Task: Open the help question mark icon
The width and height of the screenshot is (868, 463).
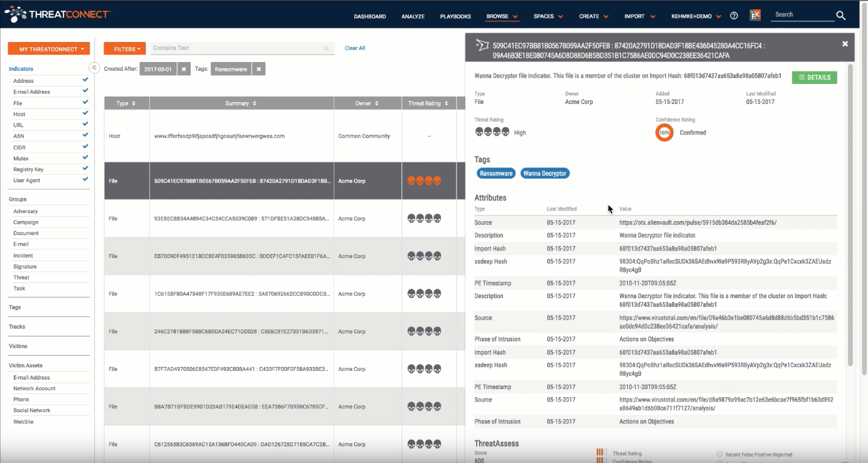Action: (734, 16)
